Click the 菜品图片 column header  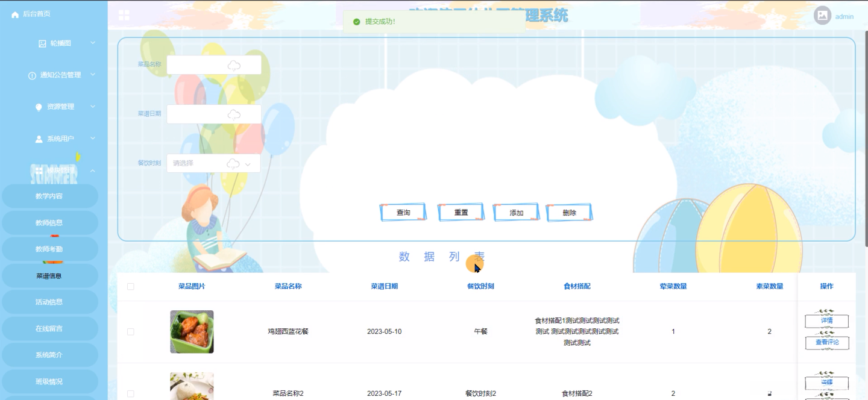tap(192, 287)
